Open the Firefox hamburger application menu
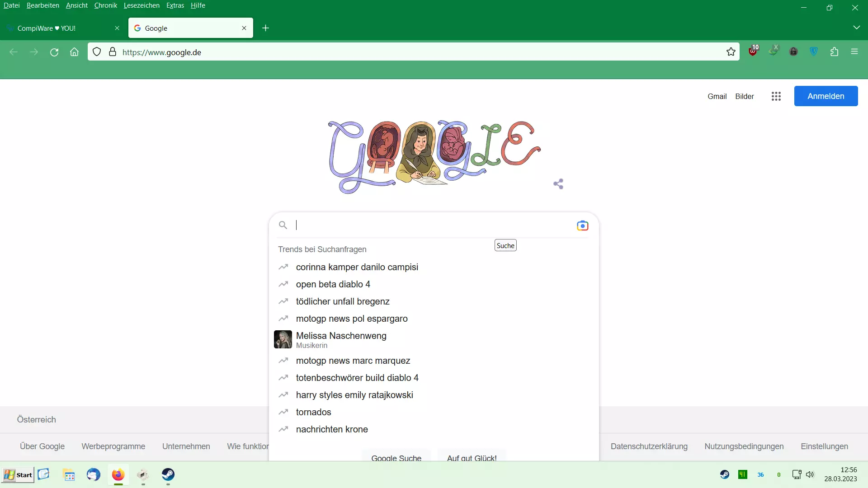Viewport: 868px width, 488px height. tap(854, 52)
